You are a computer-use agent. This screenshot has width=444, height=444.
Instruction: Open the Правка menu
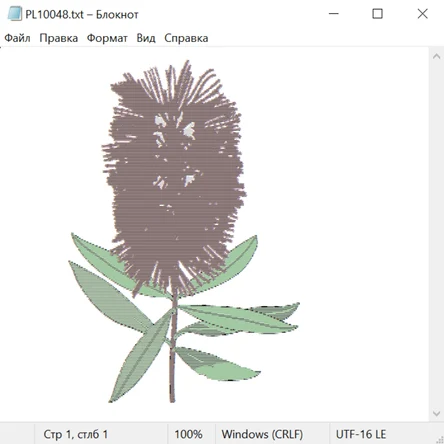pyautogui.click(x=59, y=38)
